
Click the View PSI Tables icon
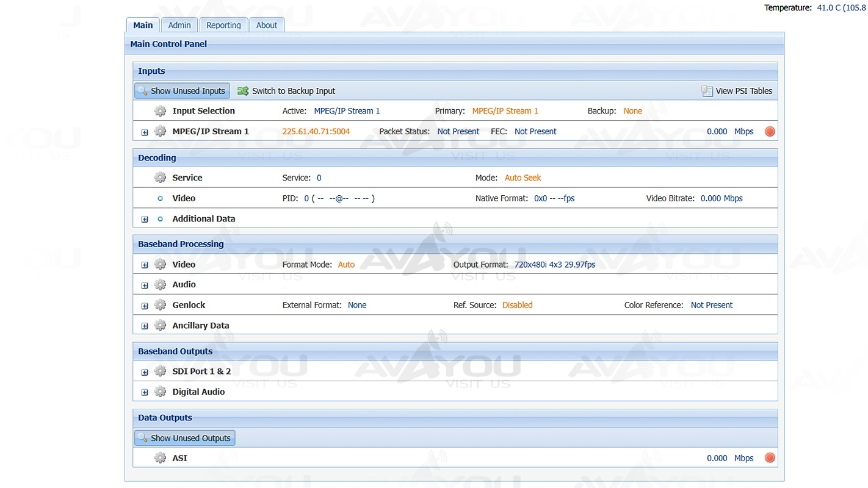(707, 91)
